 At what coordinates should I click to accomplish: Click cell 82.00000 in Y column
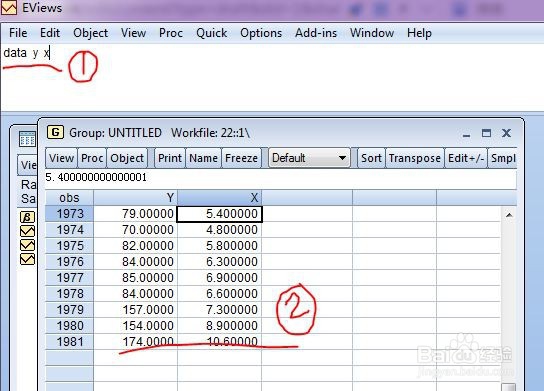[136, 246]
